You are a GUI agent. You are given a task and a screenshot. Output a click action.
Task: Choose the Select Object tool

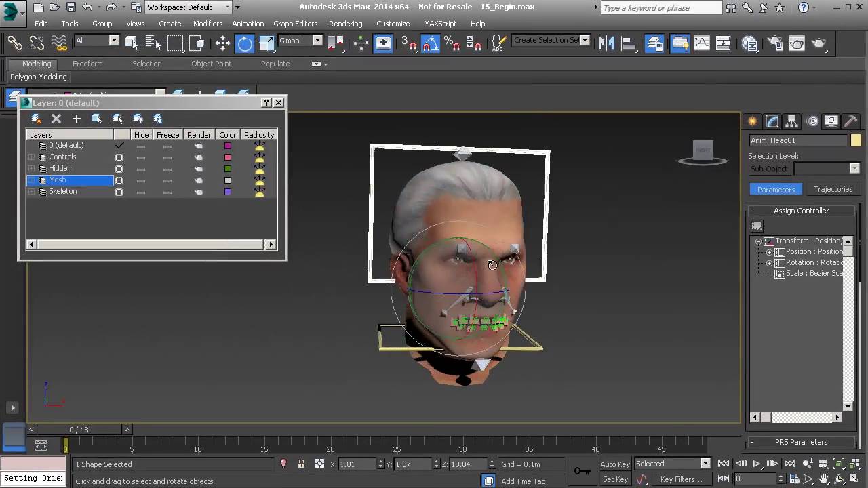[x=132, y=43]
